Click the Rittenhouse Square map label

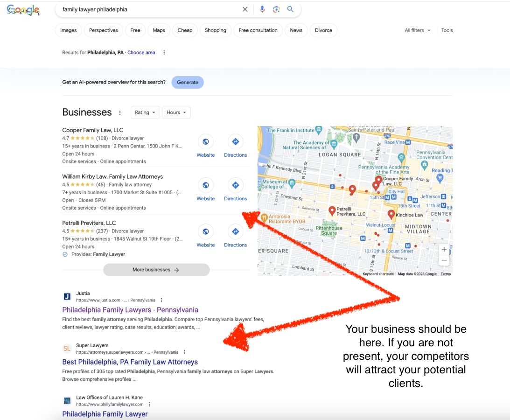click(329, 231)
